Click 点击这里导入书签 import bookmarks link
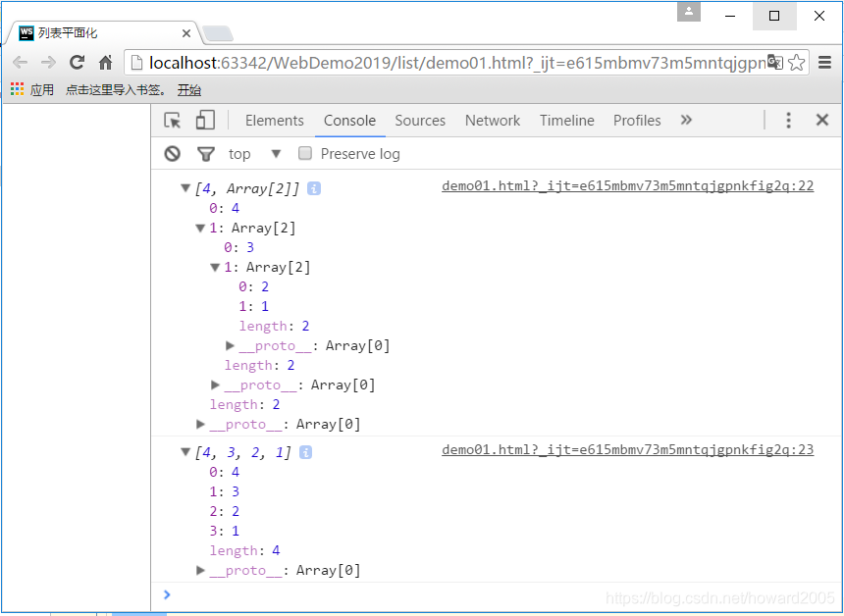Image resolution: width=844 pixels, height=616 pixels. [116, 90]
